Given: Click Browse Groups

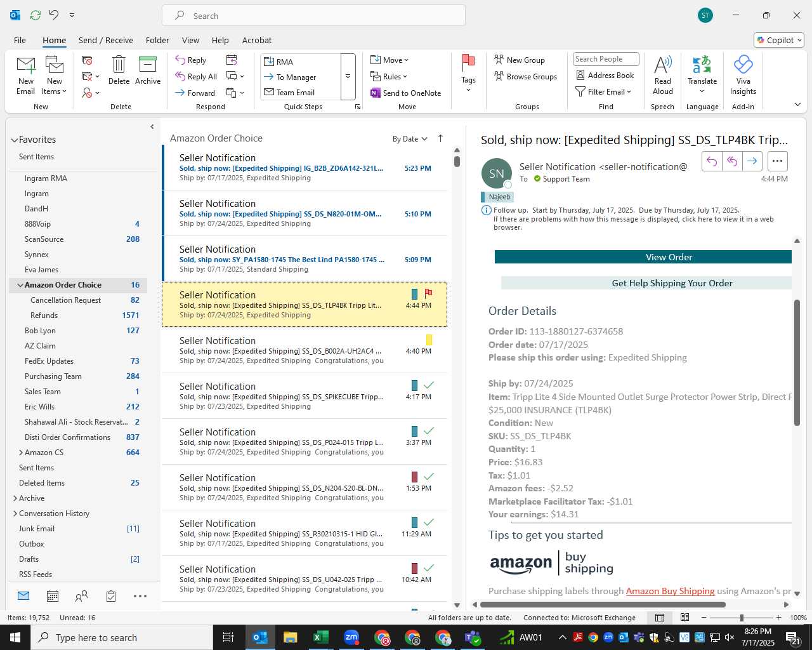Looking at the screenshot, I should [526, 76].
